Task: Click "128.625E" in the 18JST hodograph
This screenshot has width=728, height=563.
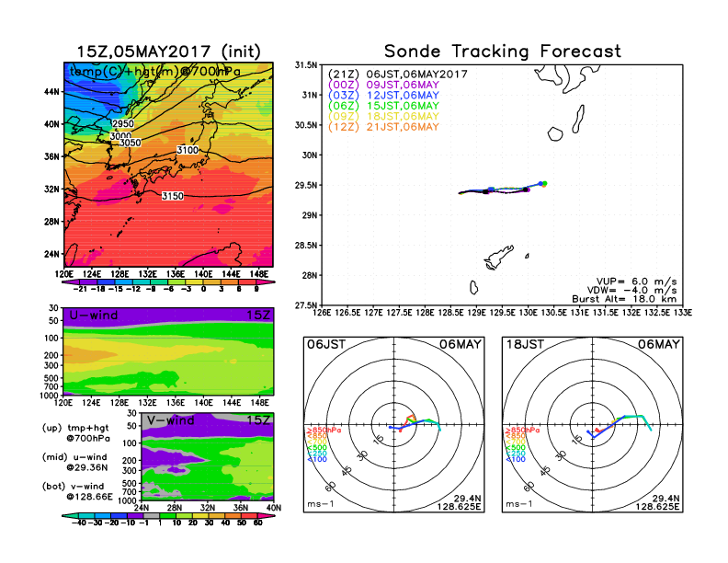Action: point(657,506)
